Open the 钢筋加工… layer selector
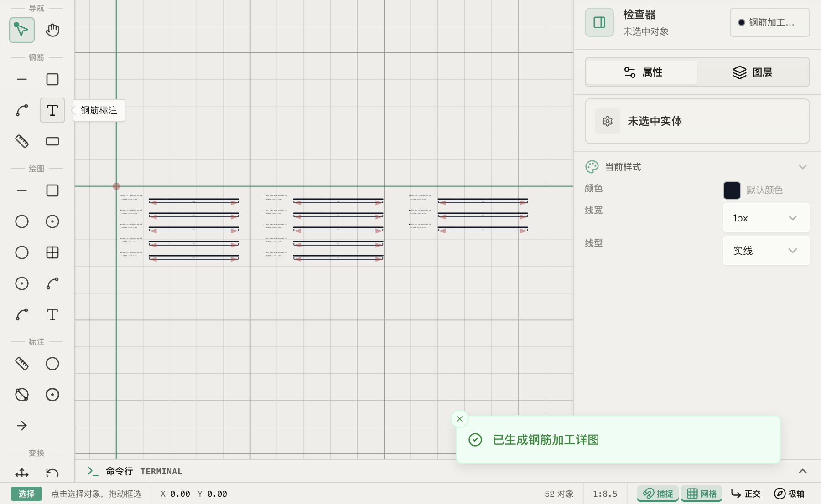Screen dimensions: 821x504 click(770, 22)
